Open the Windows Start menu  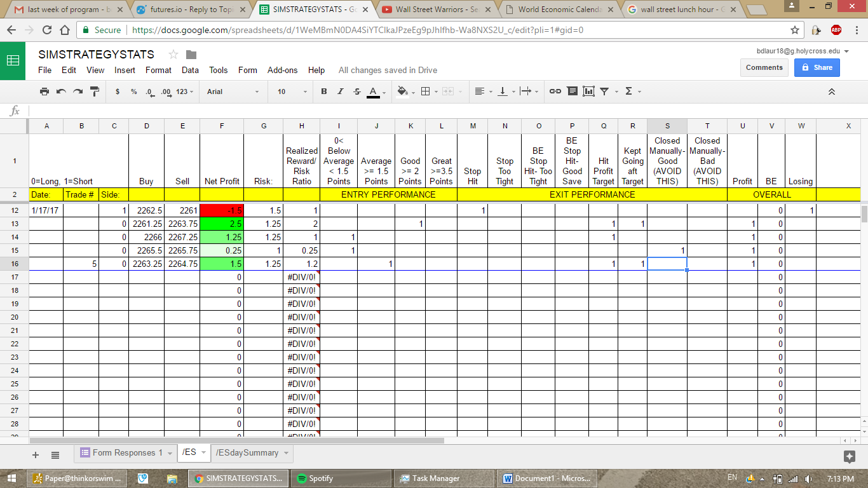click(x=12, y=478)
